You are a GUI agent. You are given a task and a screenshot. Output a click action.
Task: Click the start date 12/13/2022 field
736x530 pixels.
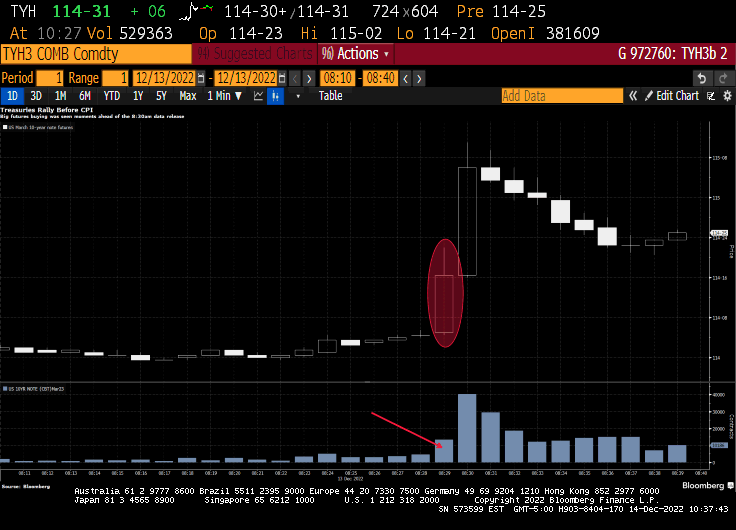point(165,78)
